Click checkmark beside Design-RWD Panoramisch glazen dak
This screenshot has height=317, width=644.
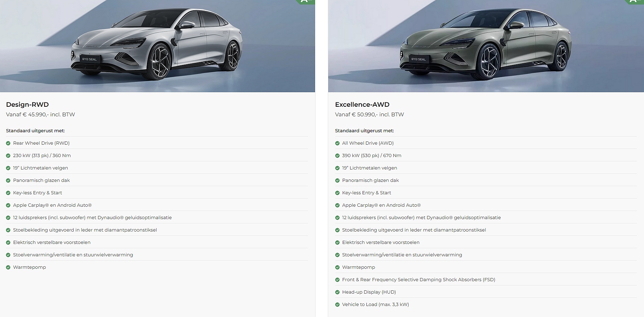tap(8, 180)
